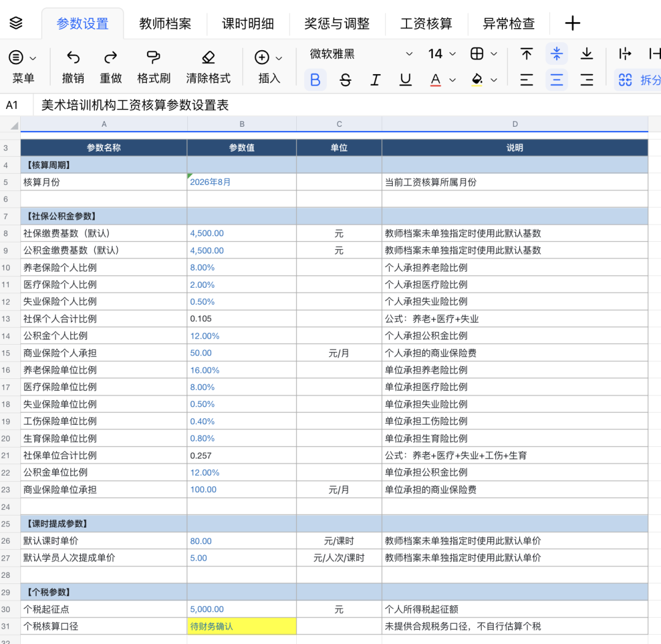The image size is (661, 644).
Task: Select the 0.257 社保单位合计比例 cell
Action: coord(242,455)
